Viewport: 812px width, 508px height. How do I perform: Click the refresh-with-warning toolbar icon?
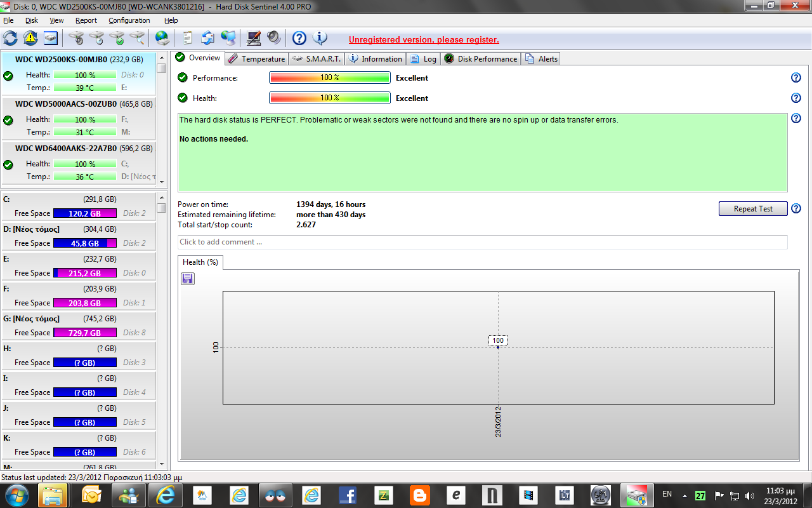(x=30, y=37)
